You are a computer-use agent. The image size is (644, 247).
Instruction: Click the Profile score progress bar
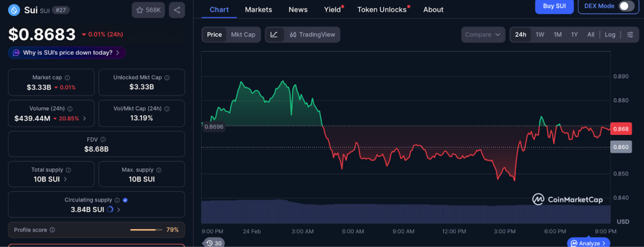pyautogui.click(x=146, y=230)
